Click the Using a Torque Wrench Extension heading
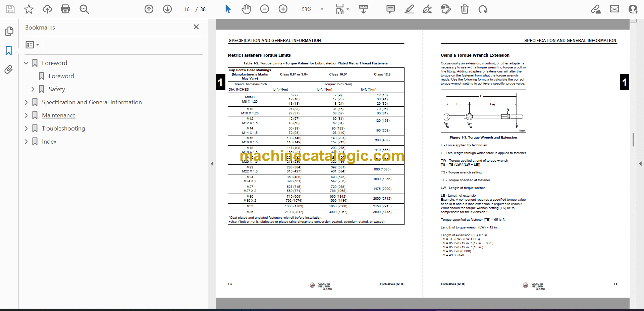 (x=475, y=55)
